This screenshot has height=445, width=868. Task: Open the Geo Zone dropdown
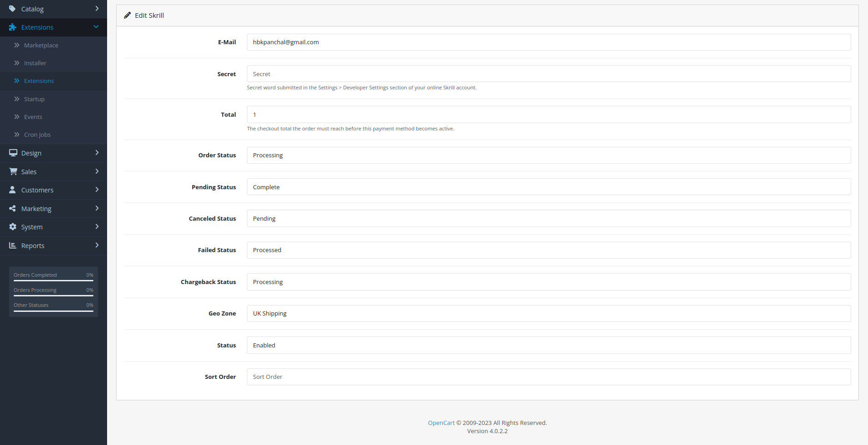tap(549, 313)
